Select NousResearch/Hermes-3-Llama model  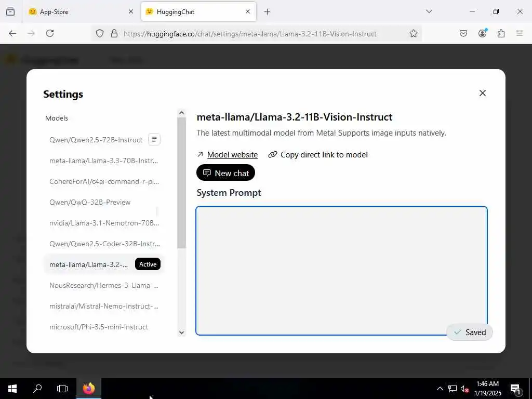click(103, 285)
